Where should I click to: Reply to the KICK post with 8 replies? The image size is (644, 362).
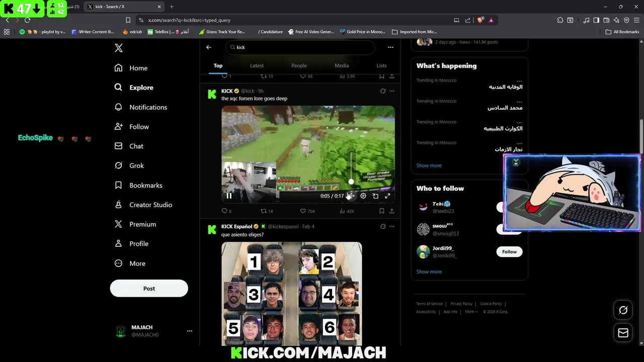(x=226, y=211)
